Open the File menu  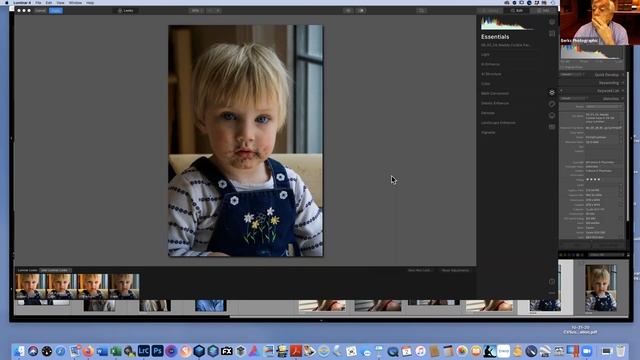tap(38, 2)
